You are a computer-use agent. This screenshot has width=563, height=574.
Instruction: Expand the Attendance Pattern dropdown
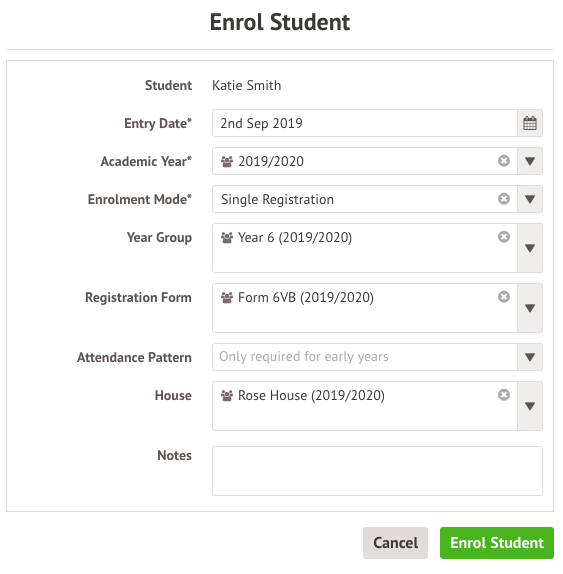[530, 357]
